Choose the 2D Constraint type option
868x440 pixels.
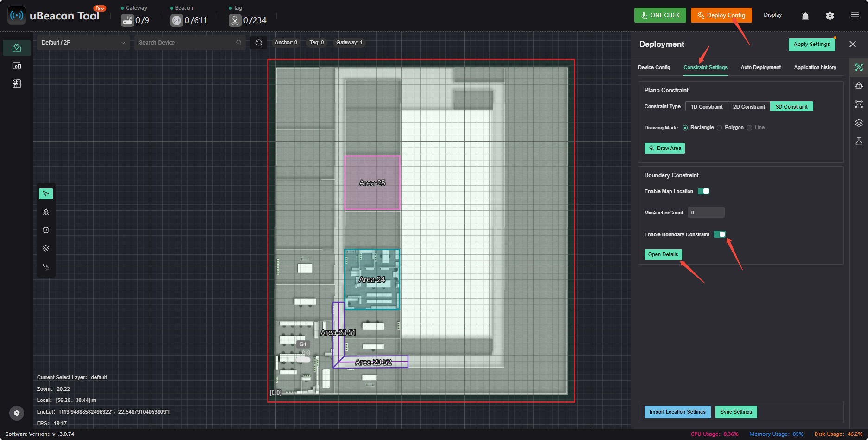749,107
